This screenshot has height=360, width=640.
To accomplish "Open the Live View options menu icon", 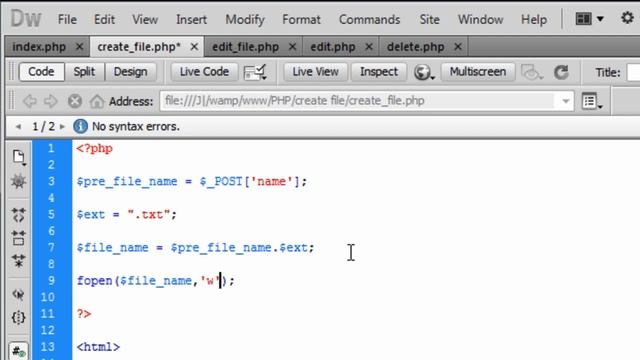I will (592, 101).
